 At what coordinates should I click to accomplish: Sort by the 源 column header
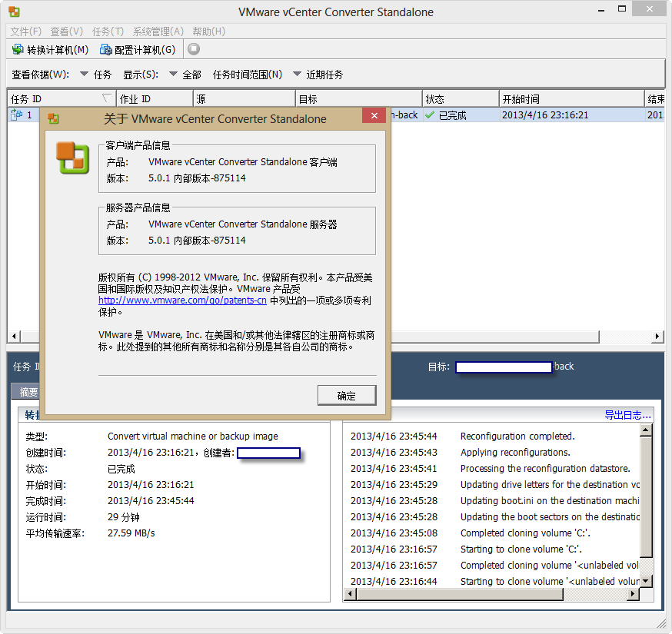click(244, 99)
